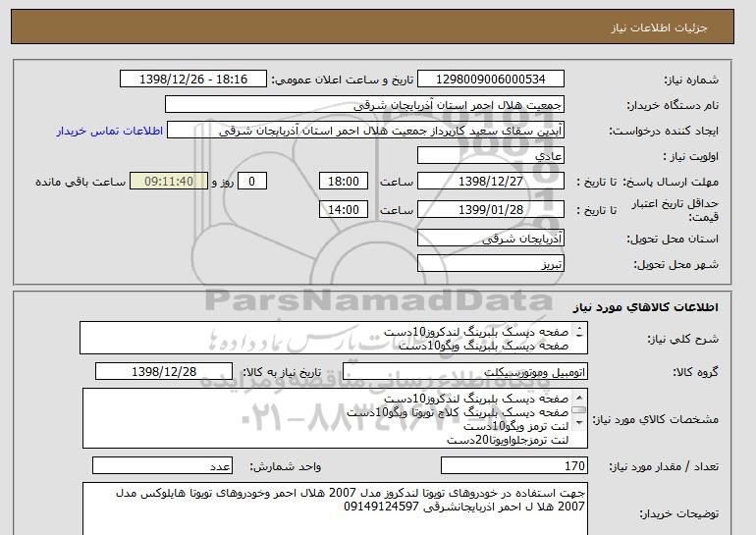The width and height of the screenshot is (756, 535).
Task: Click delivery province field آذربایجان شرقی
Action: click(491, 239)
